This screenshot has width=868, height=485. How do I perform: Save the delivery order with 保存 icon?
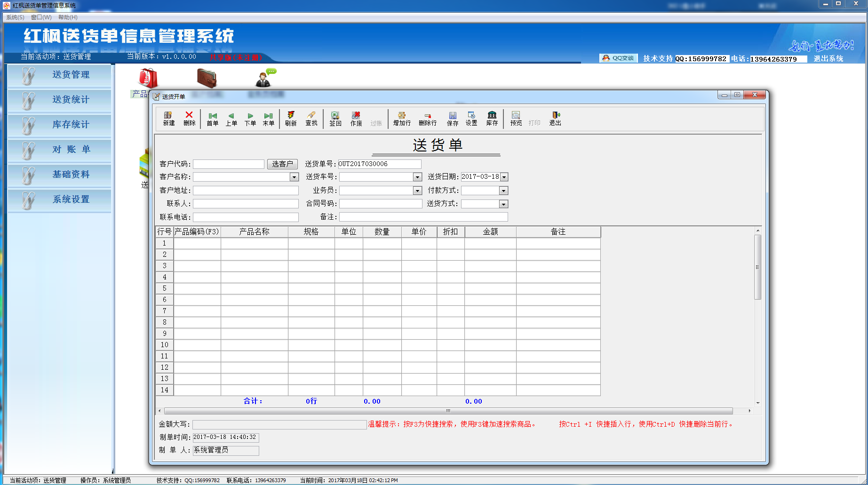point(453,119)
